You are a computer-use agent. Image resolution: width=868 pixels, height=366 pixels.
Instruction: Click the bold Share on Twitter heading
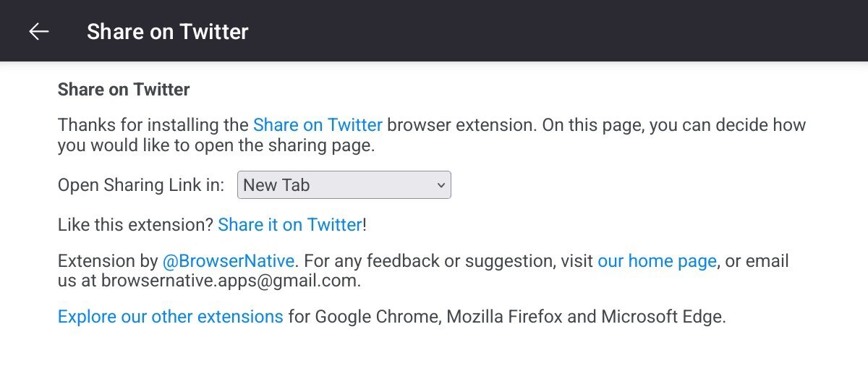coord(124,90)
